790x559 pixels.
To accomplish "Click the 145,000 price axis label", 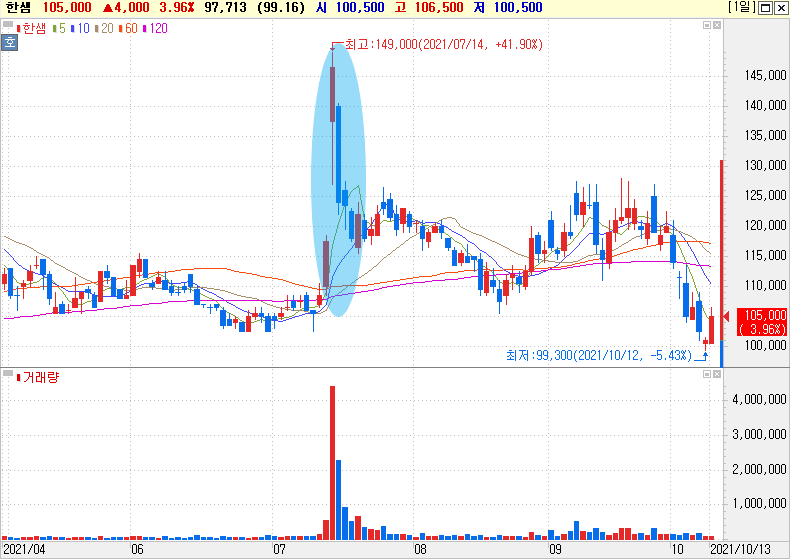I will click(765, 76).
